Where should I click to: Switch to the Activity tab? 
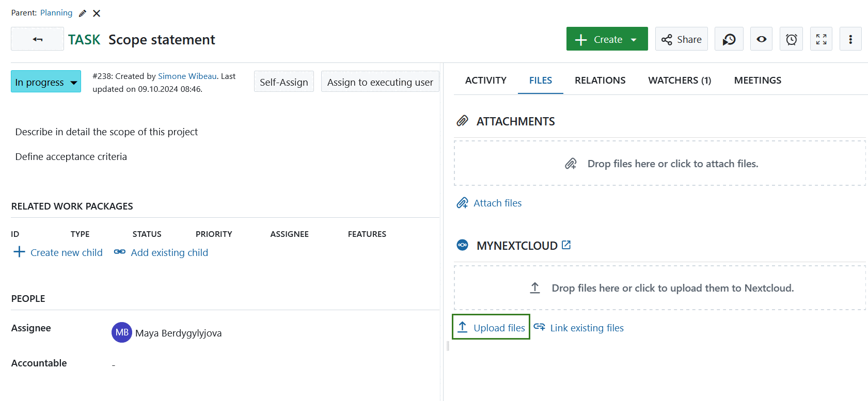[485, 81]
